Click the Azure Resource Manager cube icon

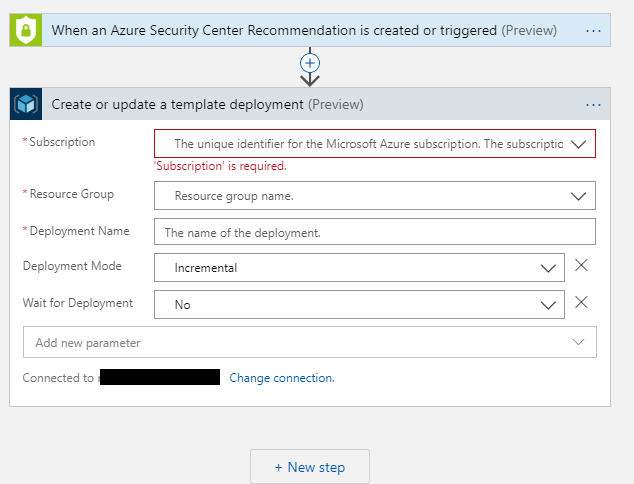click(26, 104)
